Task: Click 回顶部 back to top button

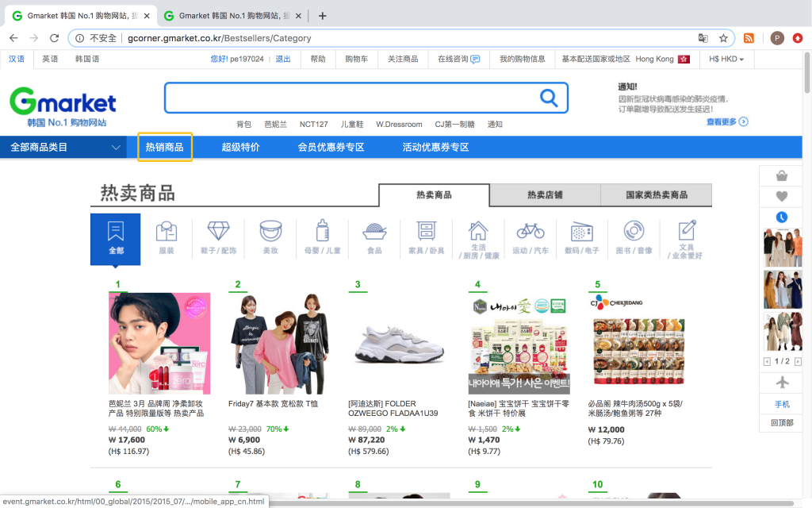Action: (x=782, y=422)
